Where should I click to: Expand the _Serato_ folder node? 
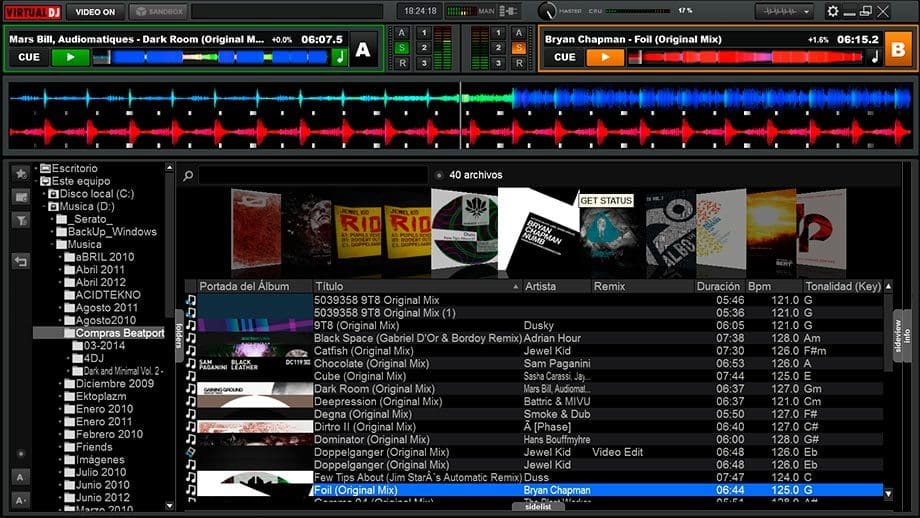53,219
